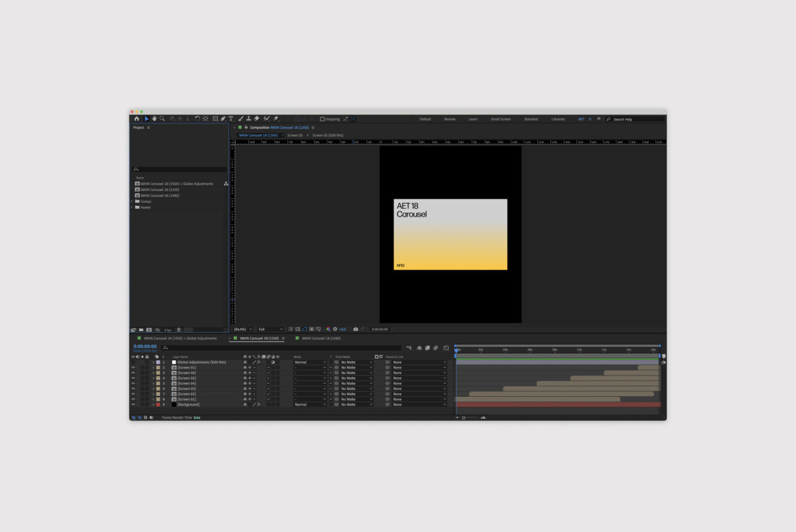
Task: Open Parent dropdown for Background layer
Action: [419, 404]
